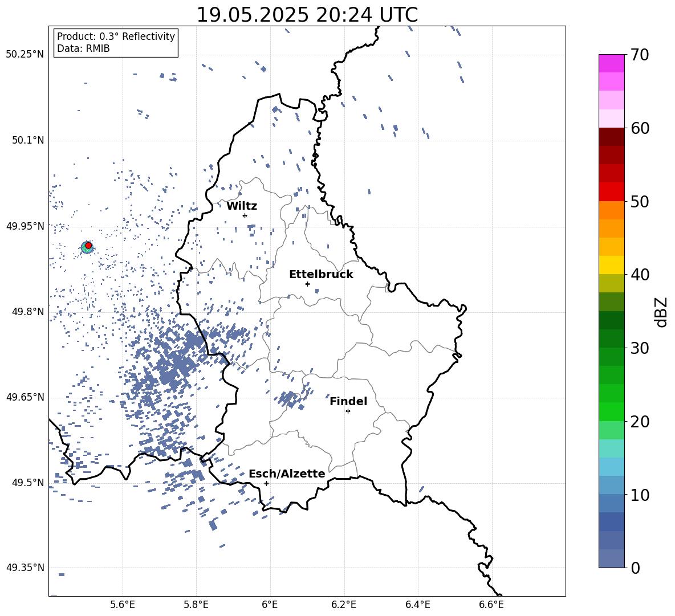Click the '6.6°E' longitude label
The height and width of the screenshot is (616, 675).
(x=491, y=605)
